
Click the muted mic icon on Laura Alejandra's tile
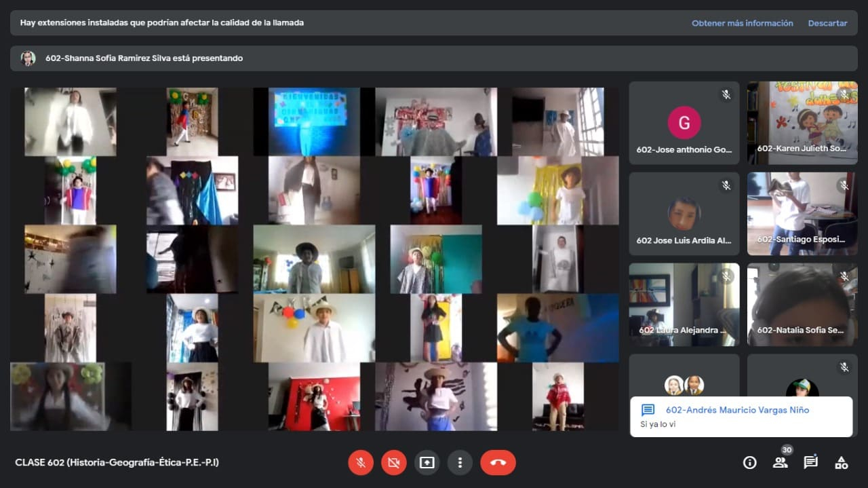[x=726, y=276]
